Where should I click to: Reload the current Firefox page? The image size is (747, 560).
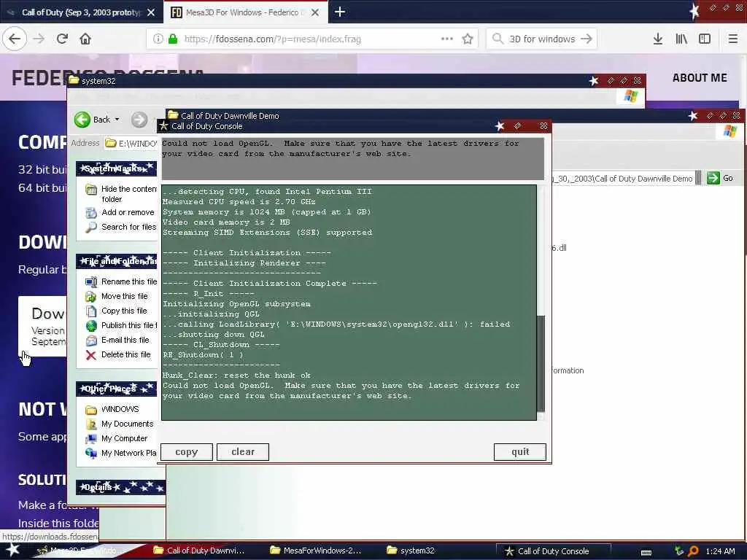point(63,39)
